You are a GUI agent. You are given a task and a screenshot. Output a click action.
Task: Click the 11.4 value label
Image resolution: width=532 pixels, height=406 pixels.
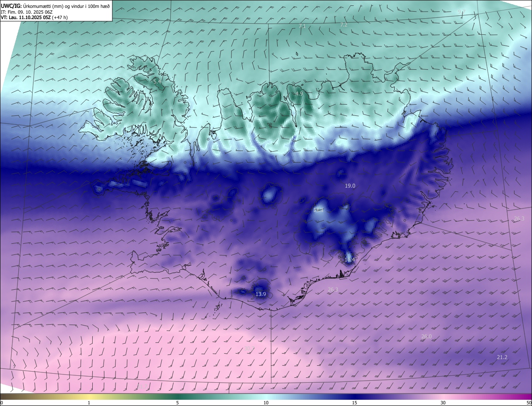pyautogui.click(x=350, y=260)
